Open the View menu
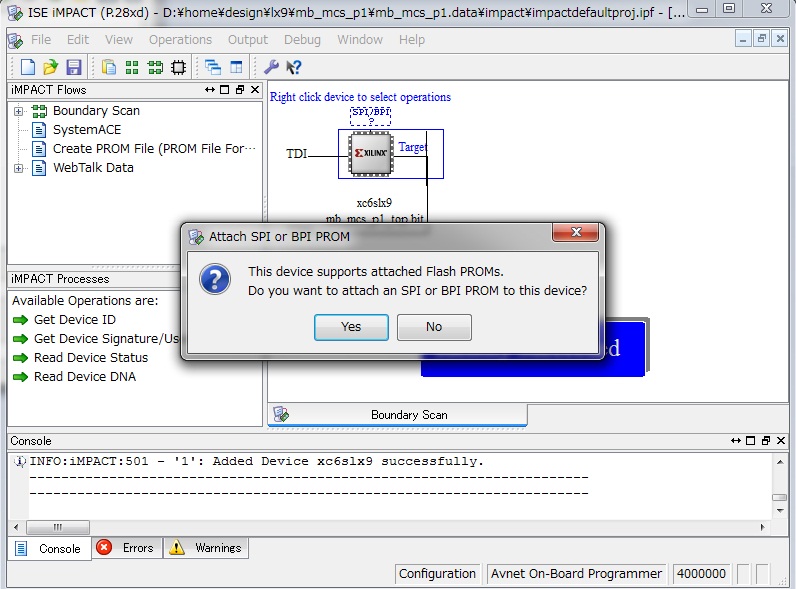This screenshot has height=589, width=796. click(x=119, y=40)
